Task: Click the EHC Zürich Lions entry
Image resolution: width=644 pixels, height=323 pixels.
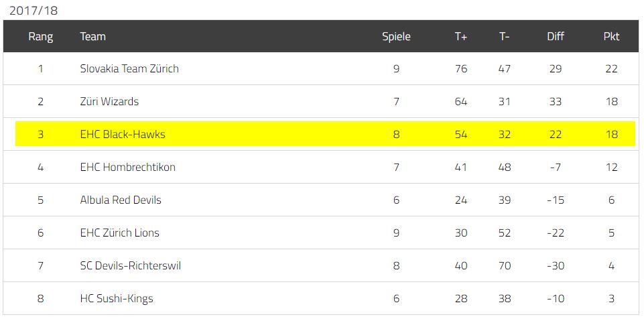Action: pos(119,233)
